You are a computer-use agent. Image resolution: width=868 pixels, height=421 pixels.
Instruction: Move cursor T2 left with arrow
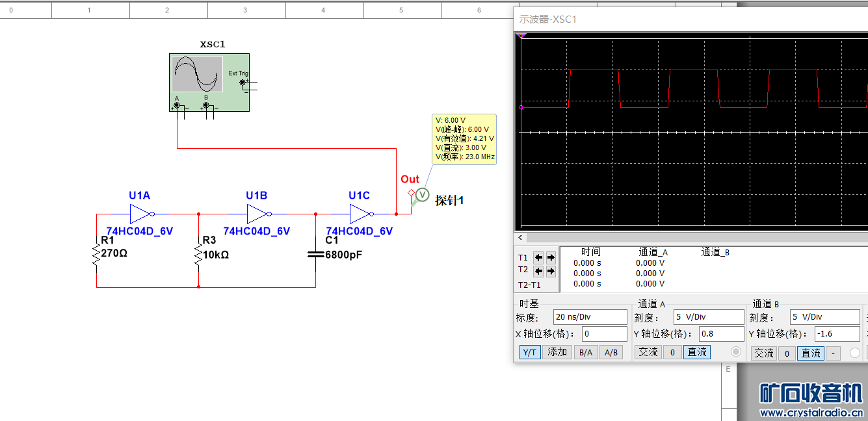[x=538, y=271]
